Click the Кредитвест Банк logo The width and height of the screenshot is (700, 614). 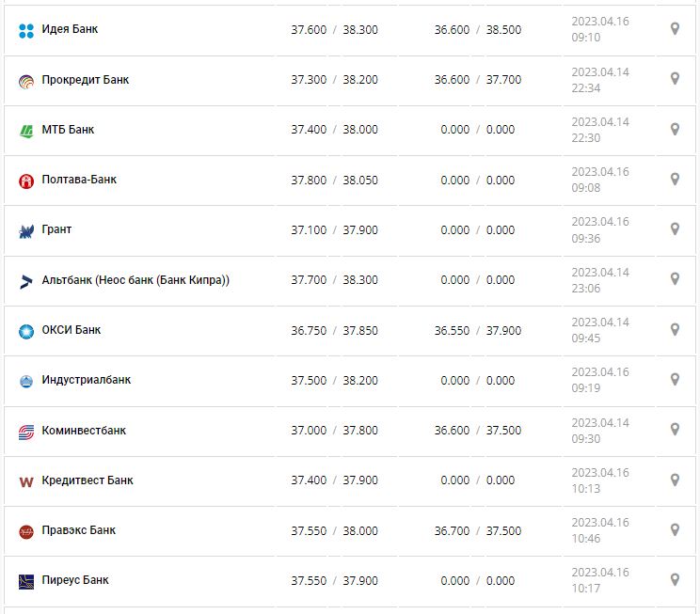point(26,481)
